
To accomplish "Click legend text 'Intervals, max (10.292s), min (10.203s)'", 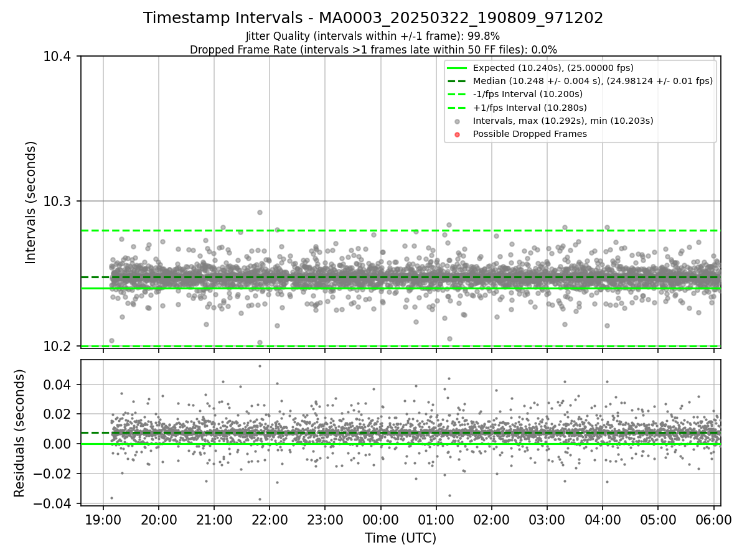I will coord(563,121).
